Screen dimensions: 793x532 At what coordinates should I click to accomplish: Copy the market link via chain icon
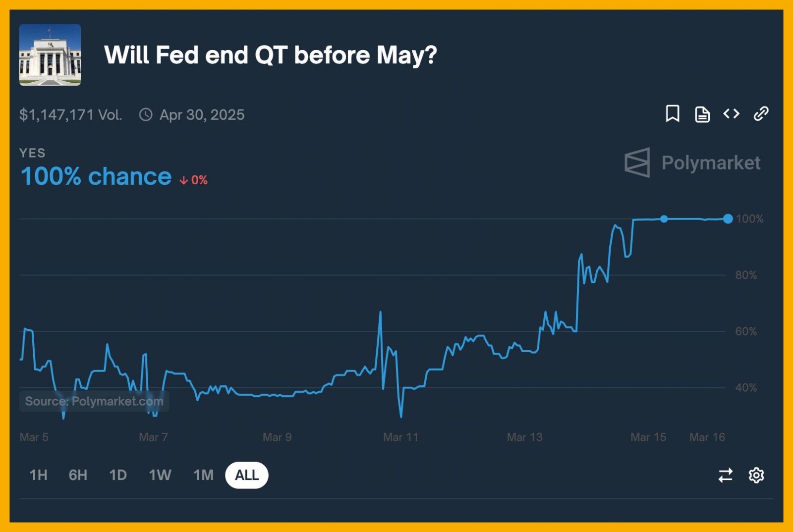(761, 114)
